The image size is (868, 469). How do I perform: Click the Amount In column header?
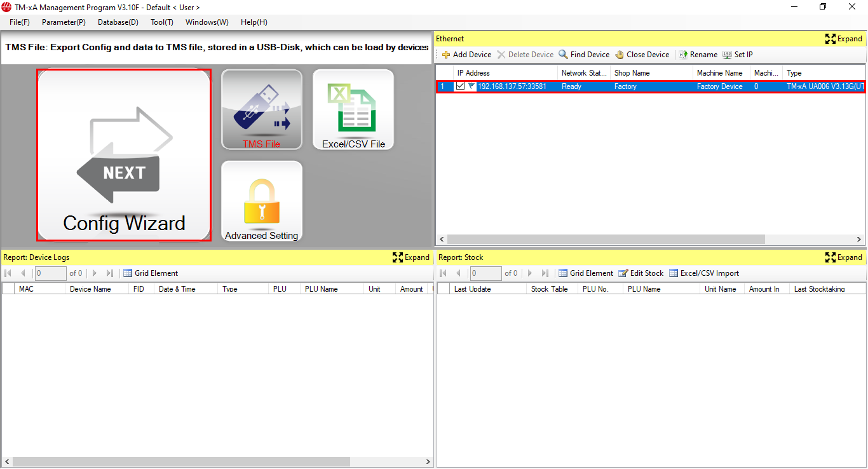pos(768,289)
